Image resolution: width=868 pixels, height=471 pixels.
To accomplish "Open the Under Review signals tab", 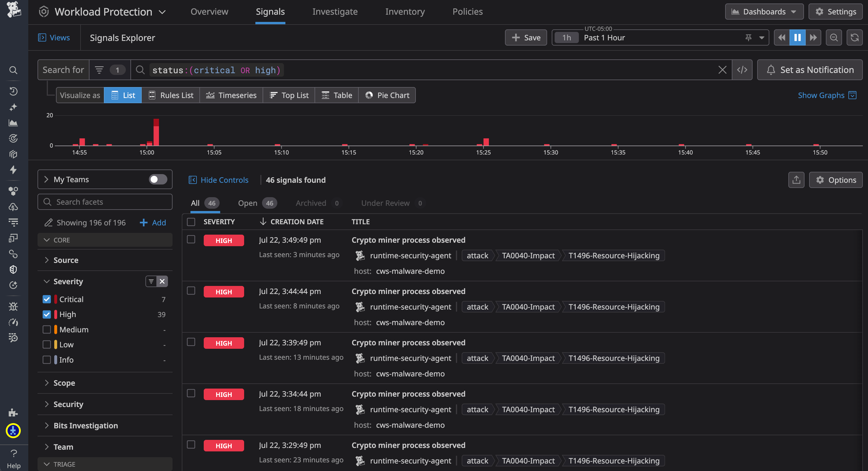I will coord(385,203).
